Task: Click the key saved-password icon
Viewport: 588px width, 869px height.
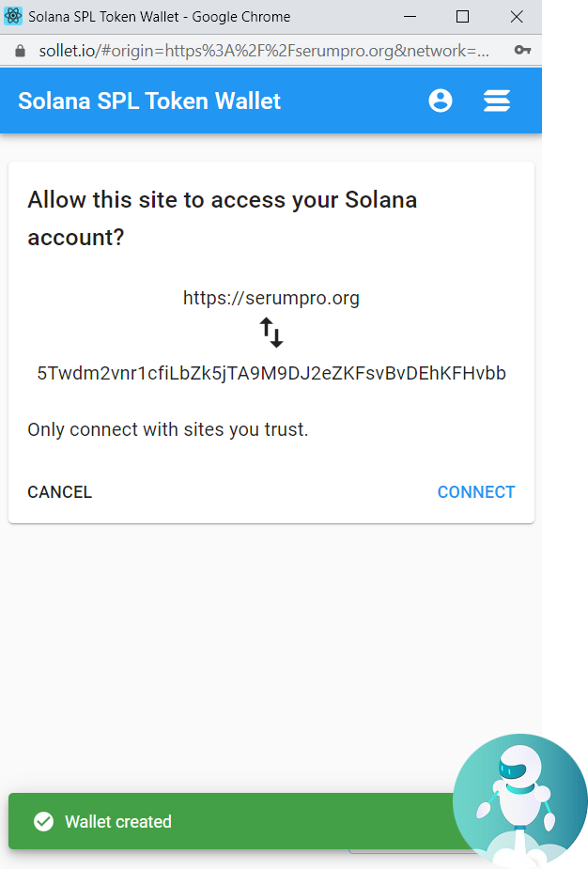Action: (x=523, y=51)
